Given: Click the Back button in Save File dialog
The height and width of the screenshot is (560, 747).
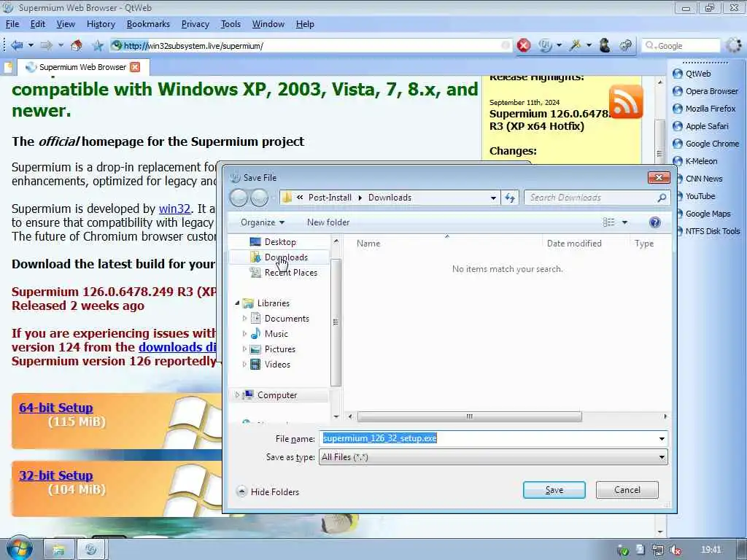Looking at the screenshot, I should point(239,198).
